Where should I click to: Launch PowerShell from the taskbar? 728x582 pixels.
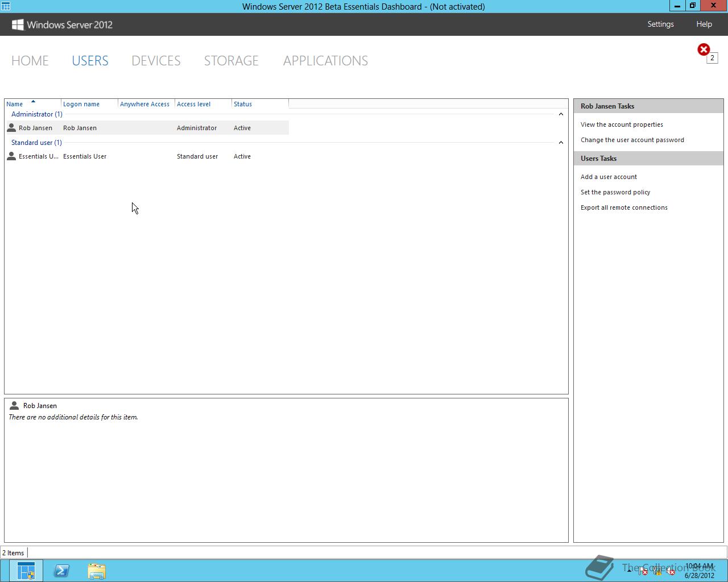[x=61, y=571]
